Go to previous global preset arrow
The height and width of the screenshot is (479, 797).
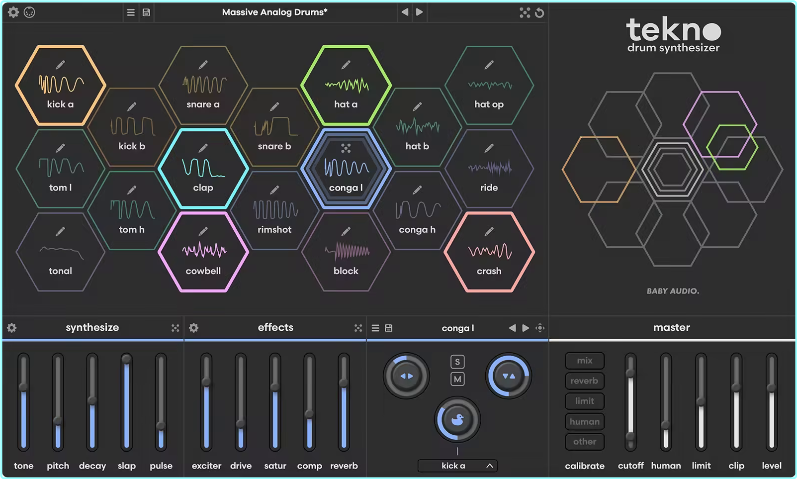pos(405,12)
